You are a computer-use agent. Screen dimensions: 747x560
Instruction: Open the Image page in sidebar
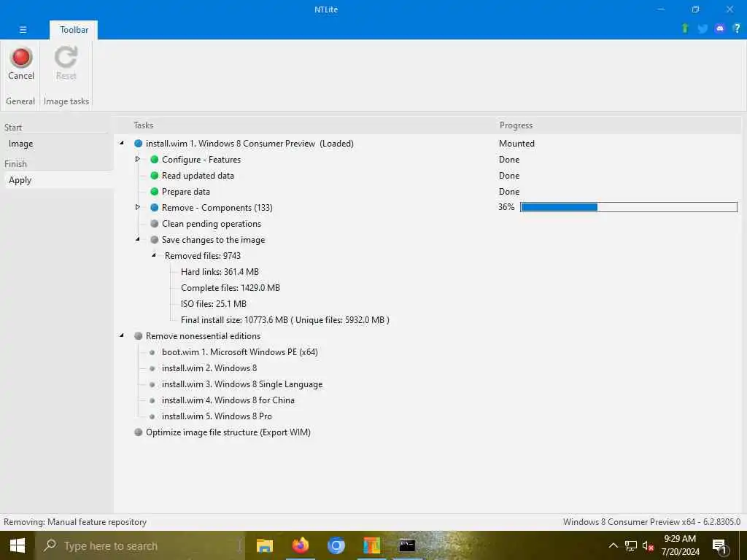tap(21, 144)
